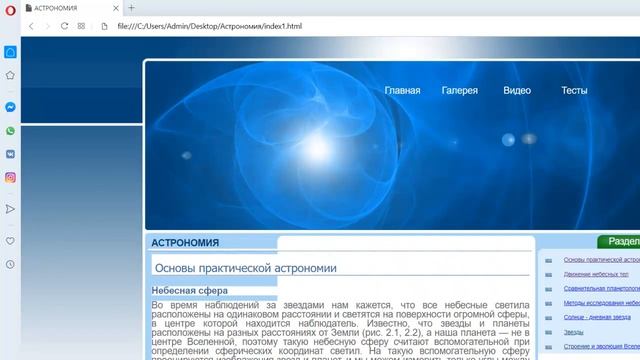Viewport: 640px width, 360px height.
Task: Open a new tab with plus button
Action: [131, 8]
